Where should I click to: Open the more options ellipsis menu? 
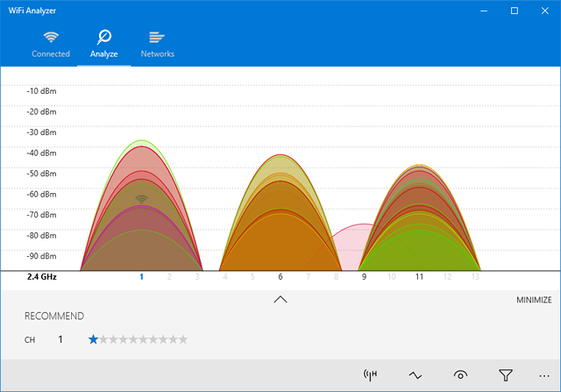point(545,375)
